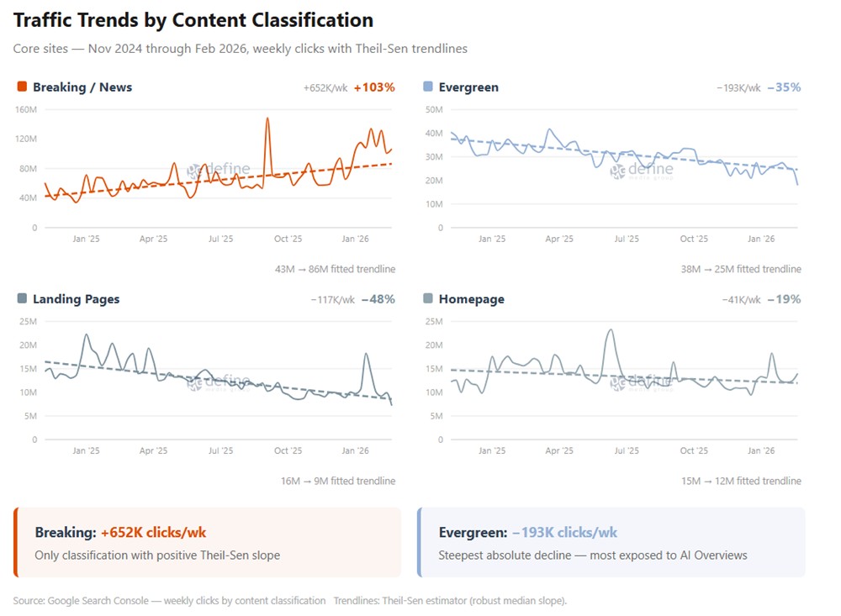Click the Google Search Console source text
The width and height of the screenshot is (841, 616).
pyautogui.click(x=169, y=600)
